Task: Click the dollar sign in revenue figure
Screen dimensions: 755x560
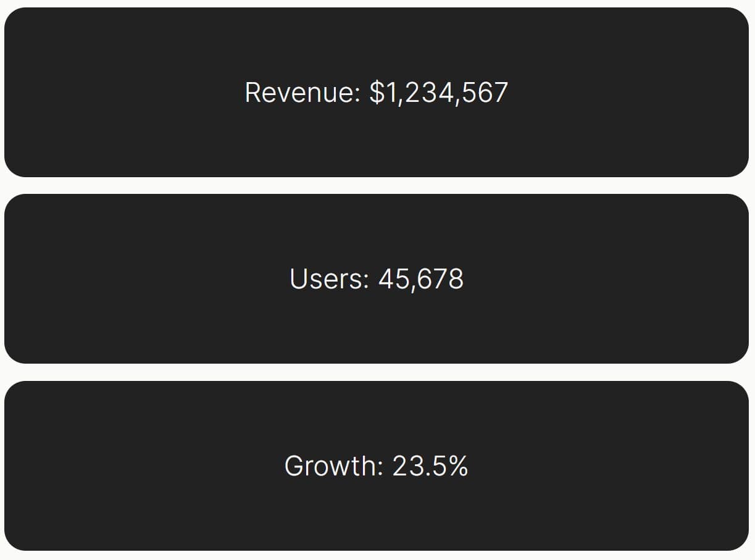Action: coord(377,93)
